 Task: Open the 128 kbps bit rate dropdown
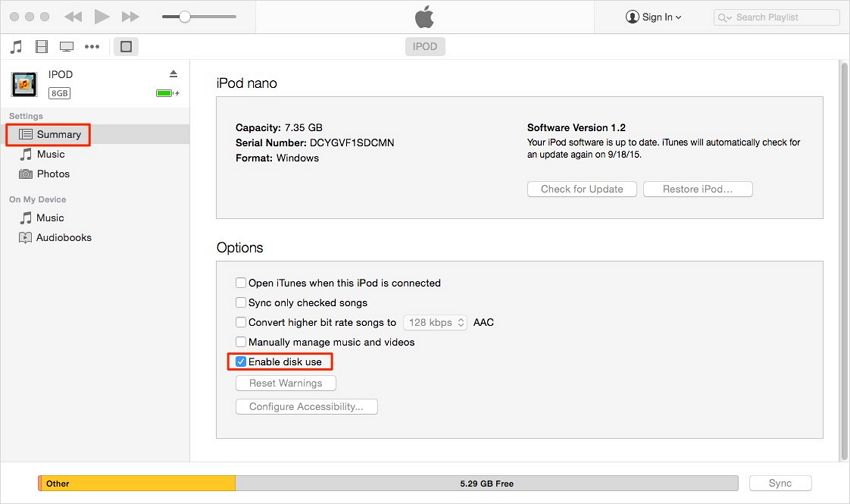point(435,323)
